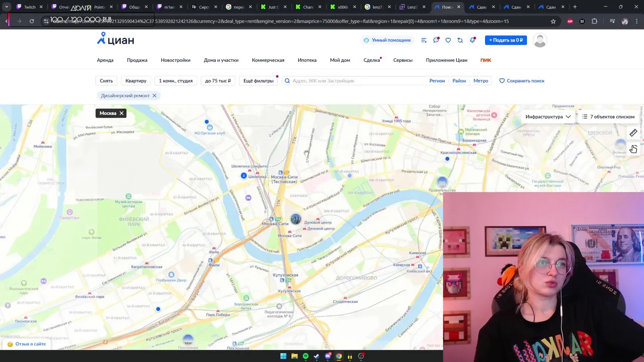
Task: Open Steam from the taskbar
Action: coord(316,356)
